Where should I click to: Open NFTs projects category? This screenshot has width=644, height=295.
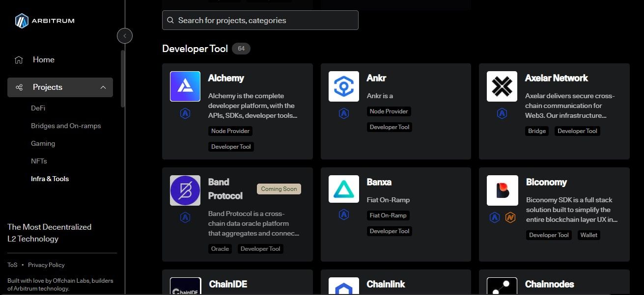coord(39,161)
